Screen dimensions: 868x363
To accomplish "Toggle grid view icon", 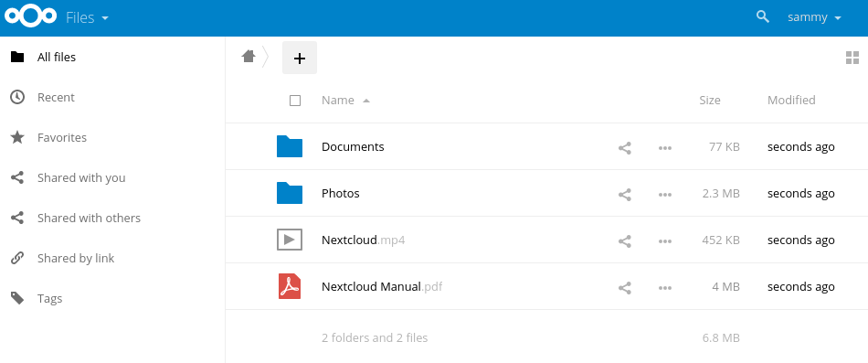I will [852, 58].
